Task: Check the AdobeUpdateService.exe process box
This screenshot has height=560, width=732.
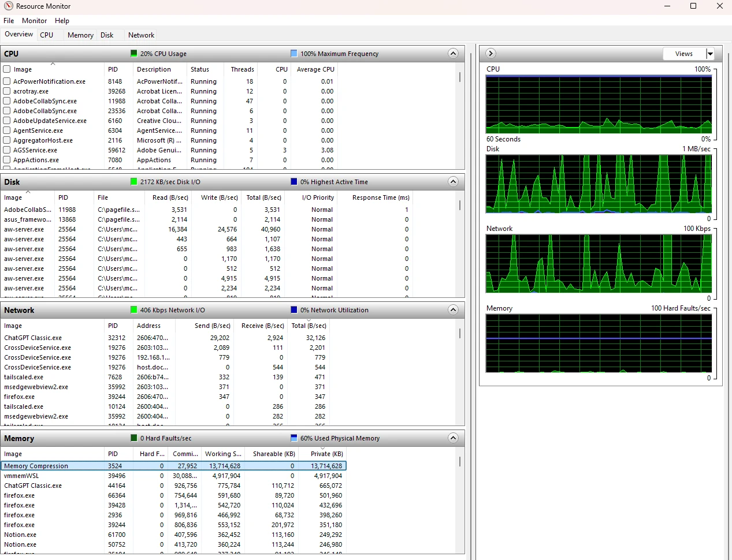Action: point(7,121)
